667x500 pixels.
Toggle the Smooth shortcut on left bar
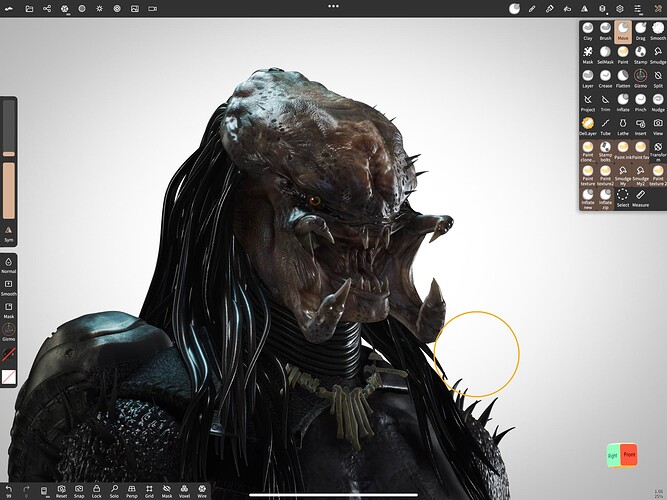[x=9, y=287]
